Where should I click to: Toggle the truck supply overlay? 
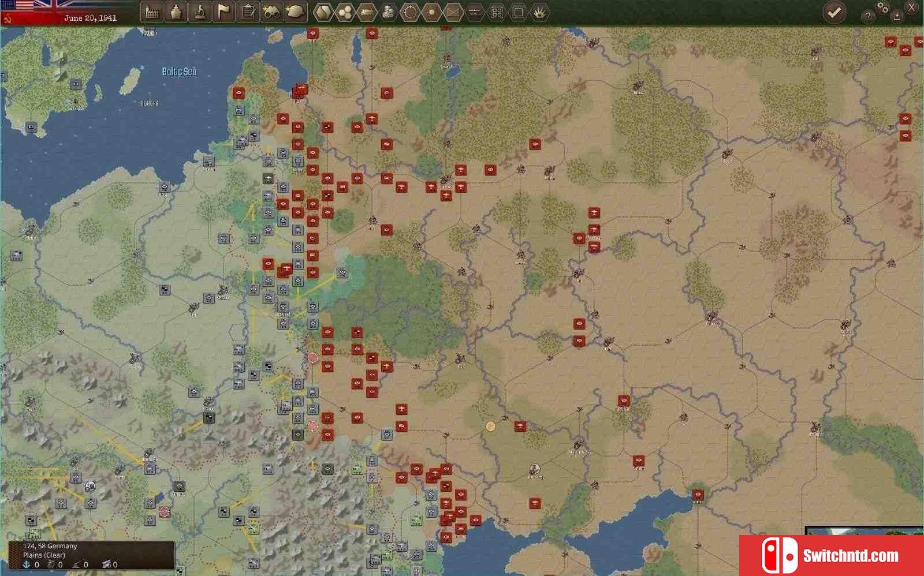click(367, 12)
